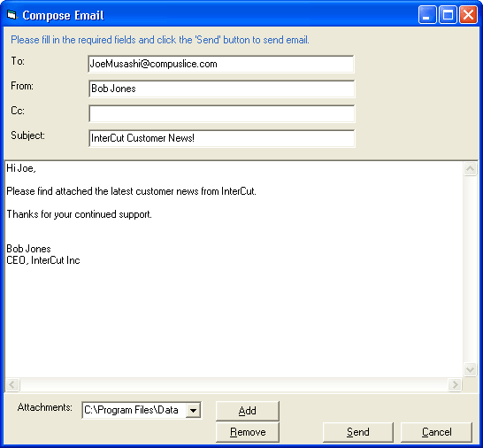This screenshot has height=448, width=483.
Task: Send the email
Action: coord(358,432)
